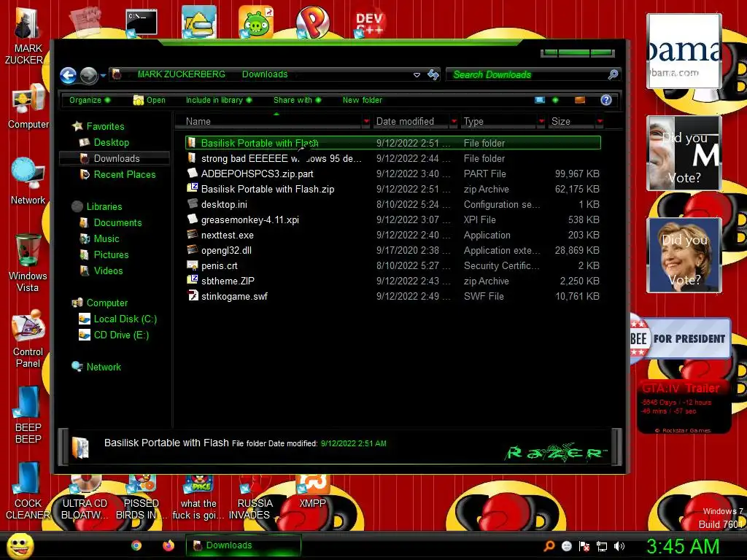Open Help with the question mark icon

click(606, 100)
